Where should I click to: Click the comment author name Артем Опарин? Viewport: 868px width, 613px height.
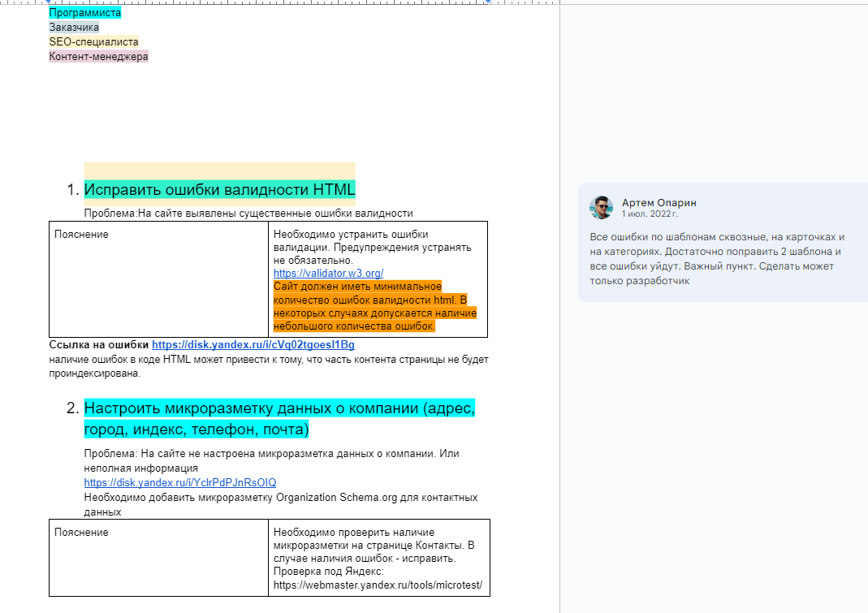tap(659, 203)
